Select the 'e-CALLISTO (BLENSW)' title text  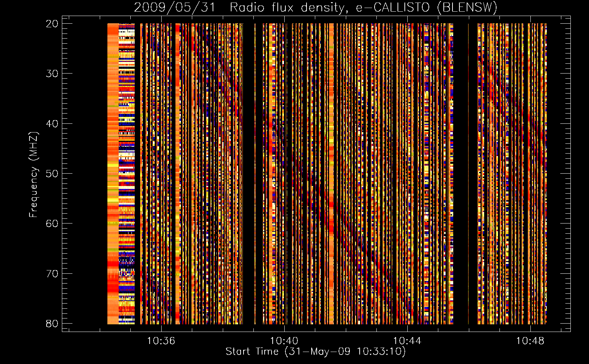426,7
